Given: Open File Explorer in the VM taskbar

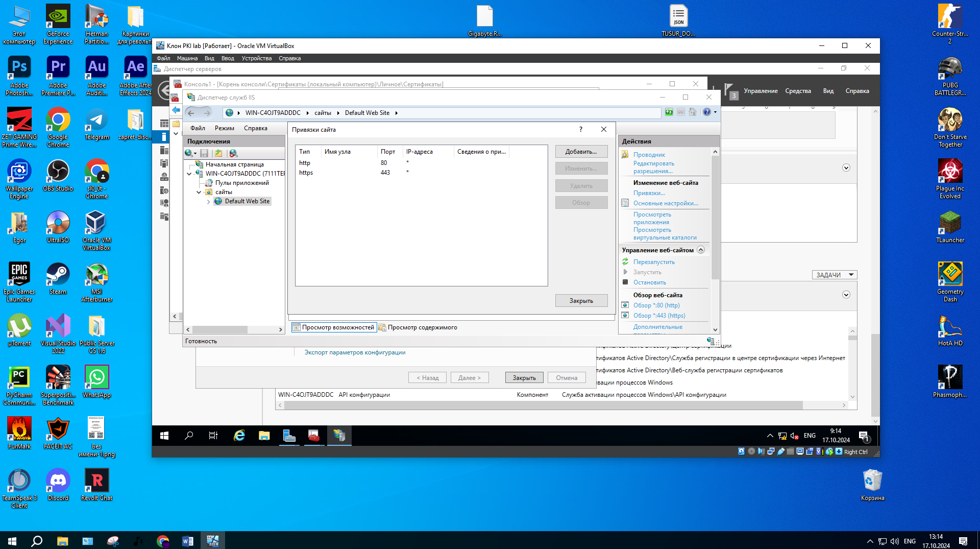Looking at the screenshot, I should pyautogui.click(x=264, y=436).
